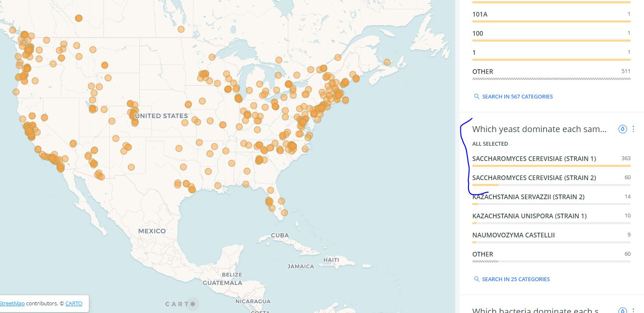
Task: Click OTHER category with 60 in yeast widget
Action: point(483,254)
